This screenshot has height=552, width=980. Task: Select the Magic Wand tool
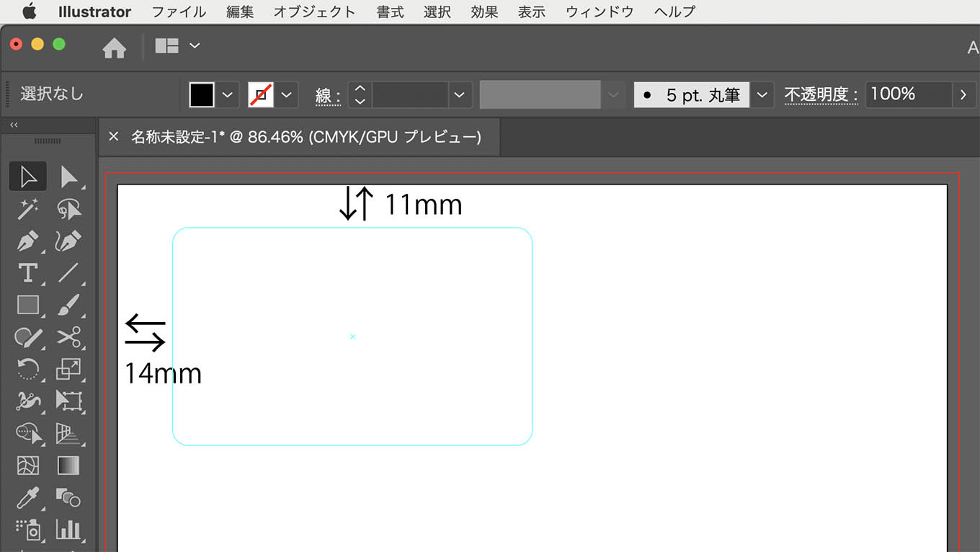[28, 209]
